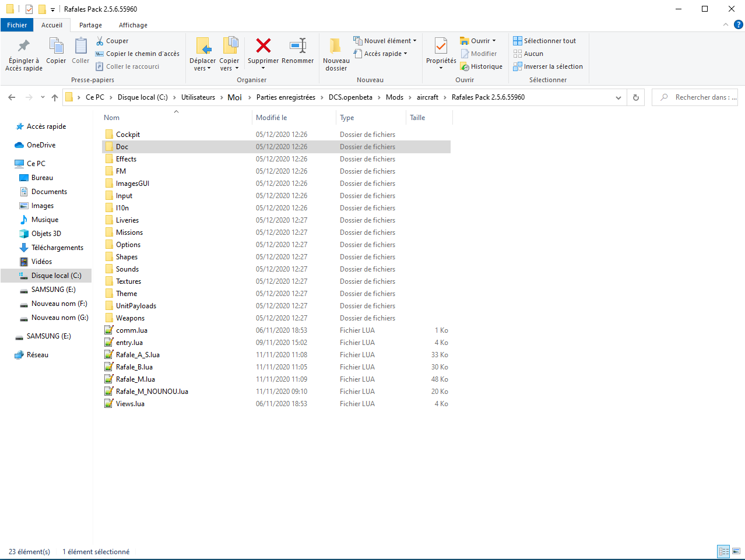The image size is (745, 560).
Task: Expand address bar history dropdown
Action: pos(619,97)
